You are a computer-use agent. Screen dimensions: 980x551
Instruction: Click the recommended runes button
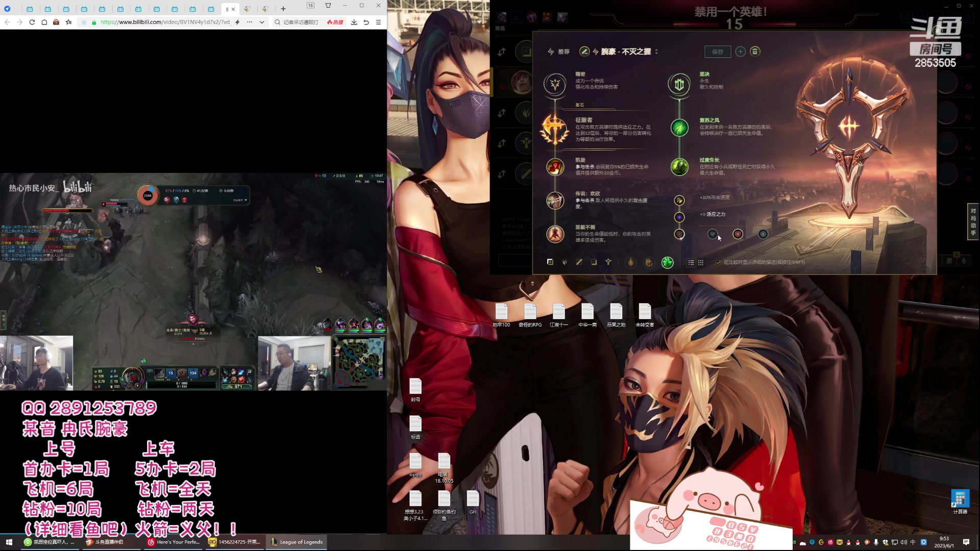tap(558, 52)
